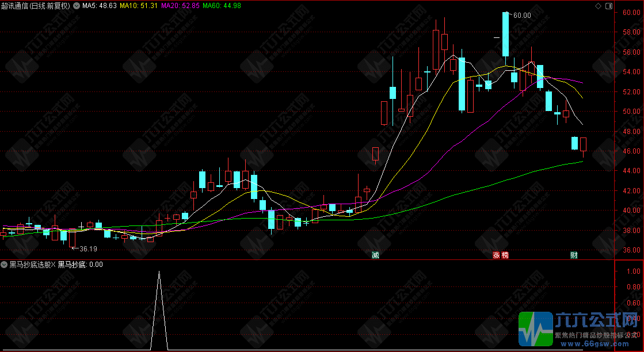Expand the dropdown arrow beside 黑马抄底选股
Viewport: 644px width, 352px height.
point(5,265)
